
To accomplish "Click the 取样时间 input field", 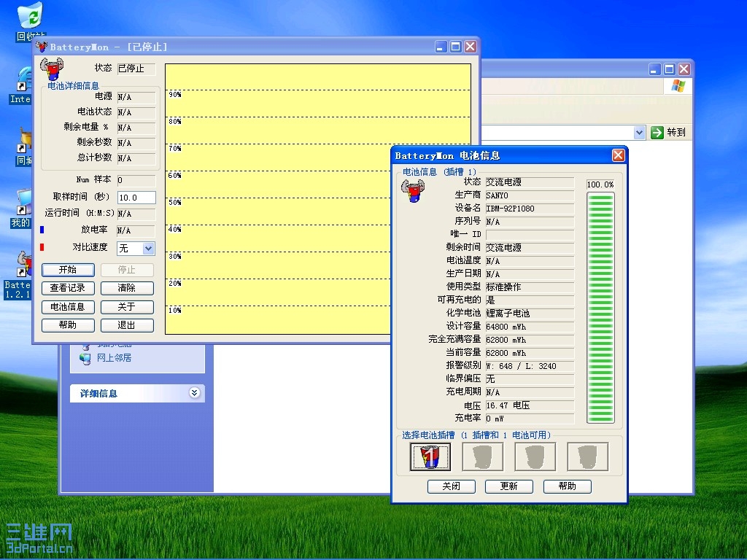I will pos(136,198).
